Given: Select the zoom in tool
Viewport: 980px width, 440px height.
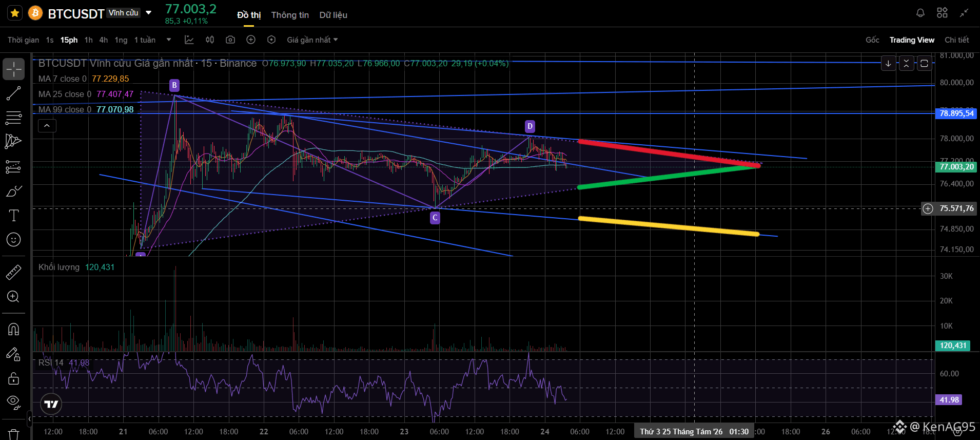Looking at the screenshot, I should 14,297.
